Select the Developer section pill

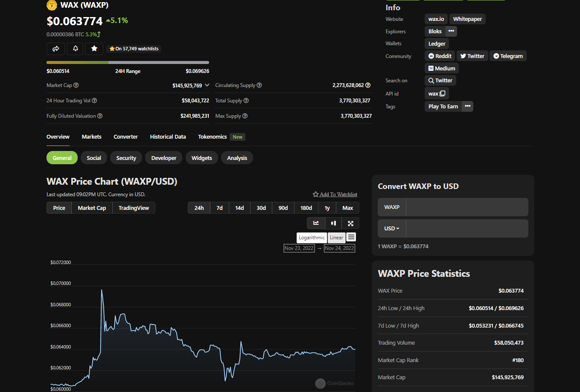[x=164, y=158]
